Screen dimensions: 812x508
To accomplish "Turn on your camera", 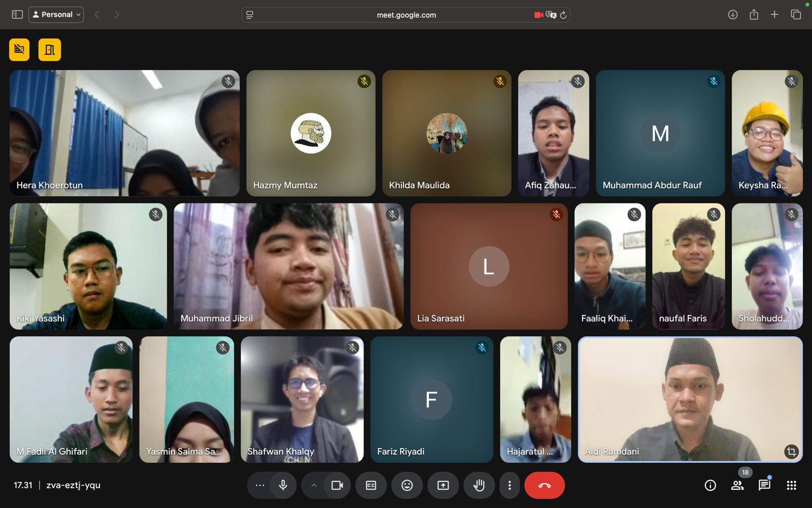I will point(336,485).
